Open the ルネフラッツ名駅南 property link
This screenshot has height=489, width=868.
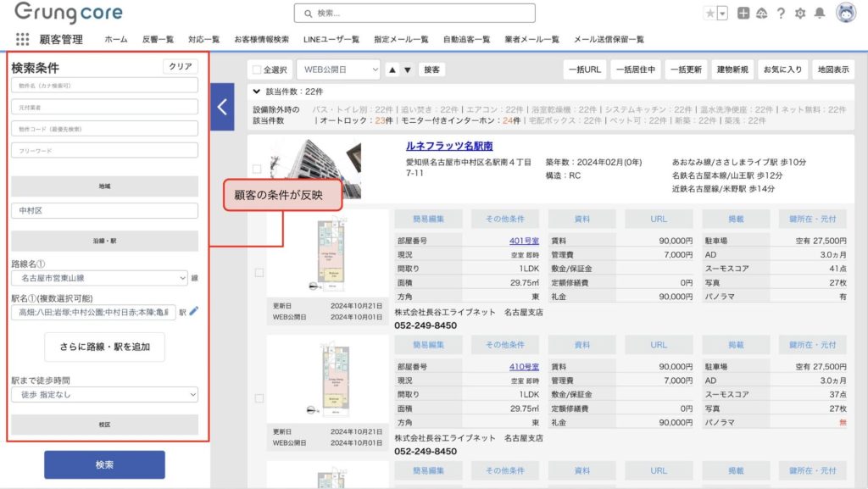click(x=449, y=145)
